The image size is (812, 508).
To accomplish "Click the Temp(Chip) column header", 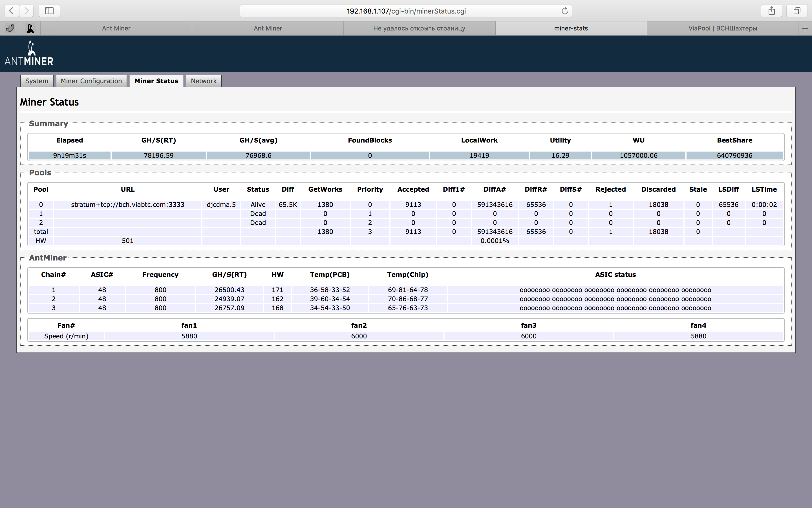I will coord(408,275).
